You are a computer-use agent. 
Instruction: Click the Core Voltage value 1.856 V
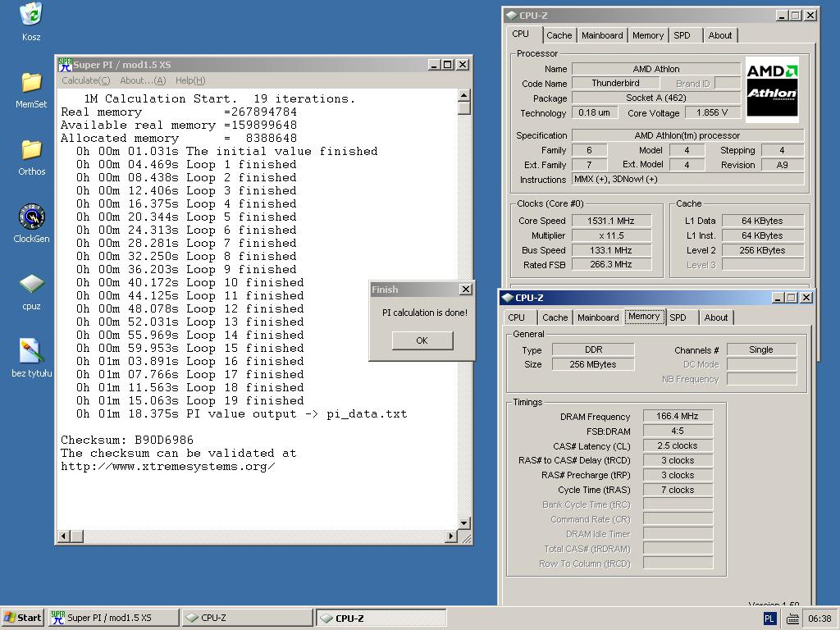(x=713, y=113)
